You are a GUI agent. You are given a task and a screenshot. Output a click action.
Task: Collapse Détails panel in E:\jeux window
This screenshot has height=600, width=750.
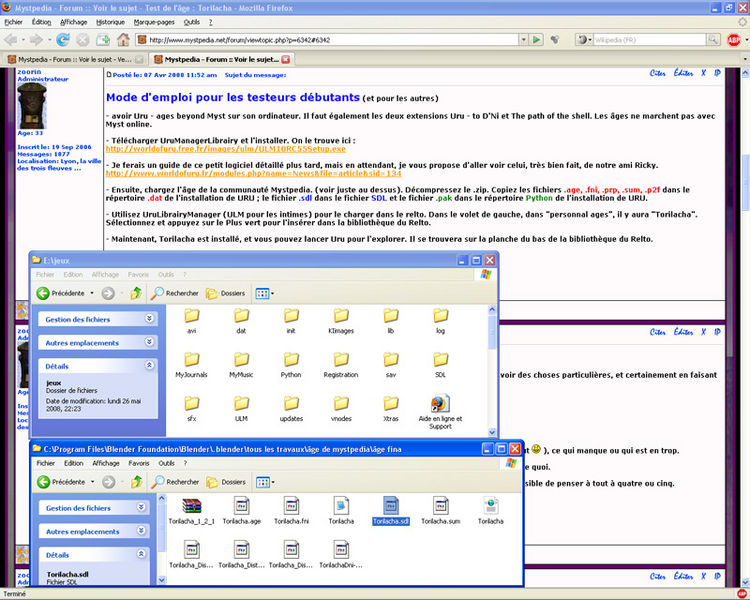[x=149, y=365]
